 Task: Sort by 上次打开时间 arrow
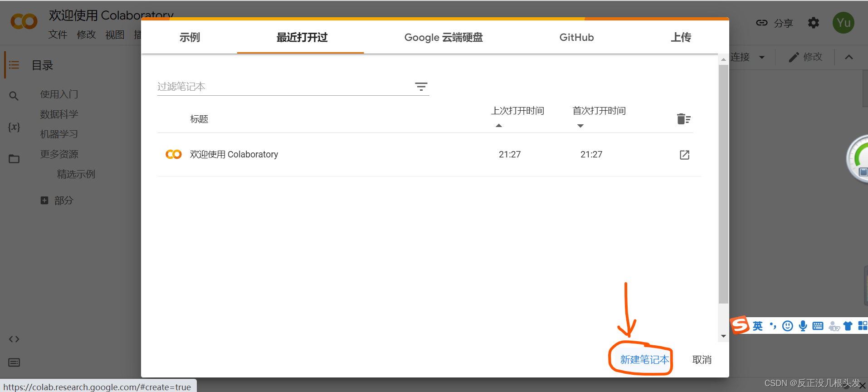click(x=499, y=126)
